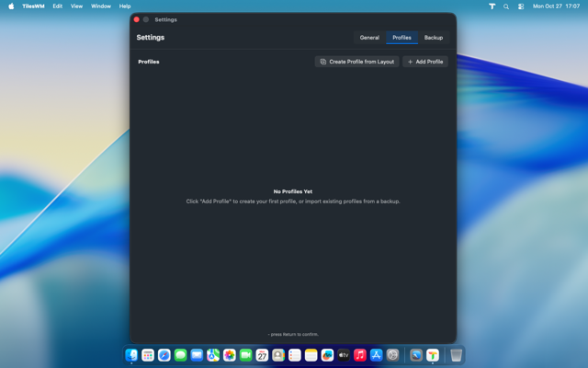Switch to the General tab
The image size is (588, 368).
[x=369, y=38]
